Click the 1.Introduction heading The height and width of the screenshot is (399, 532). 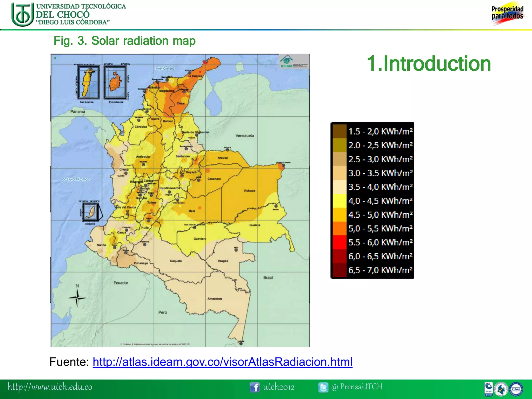pos(429,64)
